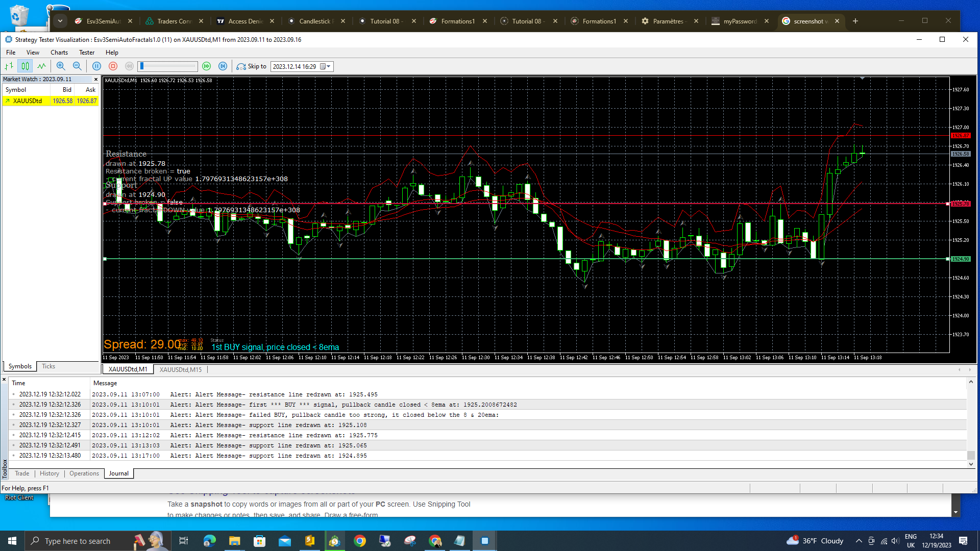Screen dimensions: 980x551
Task: Select journal entry failed BUY pullback
Action: 488,415
